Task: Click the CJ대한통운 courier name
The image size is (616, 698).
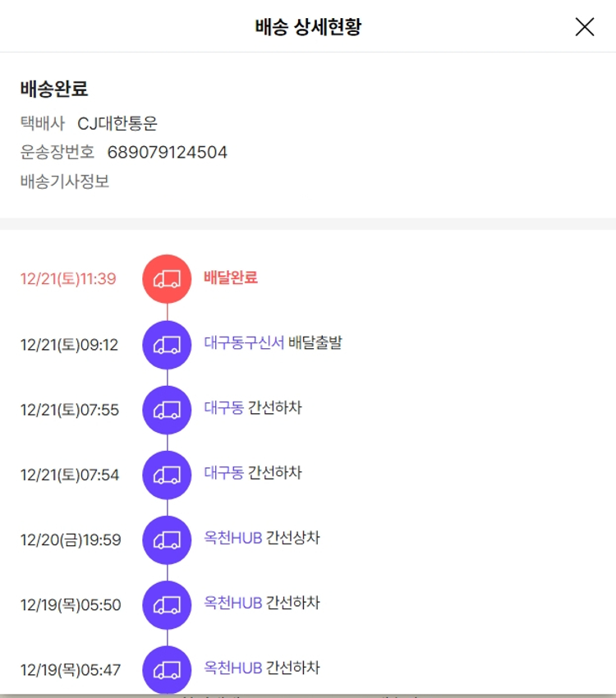Action: (x=117, y=124)
